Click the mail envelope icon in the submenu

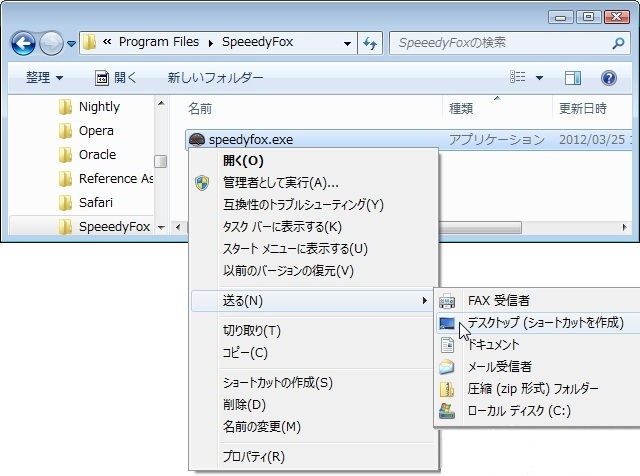tap(447, 367)
